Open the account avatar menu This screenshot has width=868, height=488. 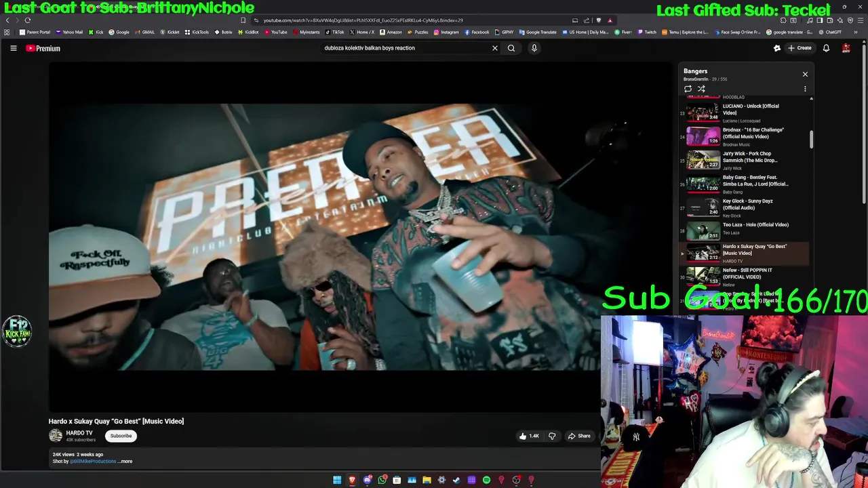(846, 48)
